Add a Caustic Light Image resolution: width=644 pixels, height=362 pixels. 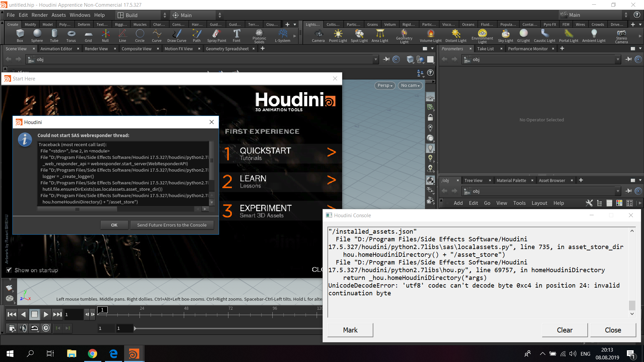coord(544,36)
